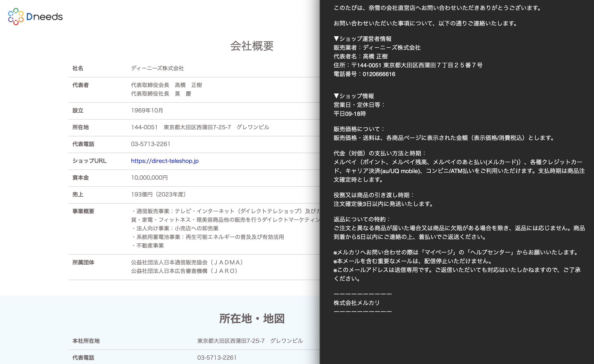This screenshot has width=594, height=364.
Task: Click the phone number 0120666616 in the email
Action: click(x=379, y=74)
